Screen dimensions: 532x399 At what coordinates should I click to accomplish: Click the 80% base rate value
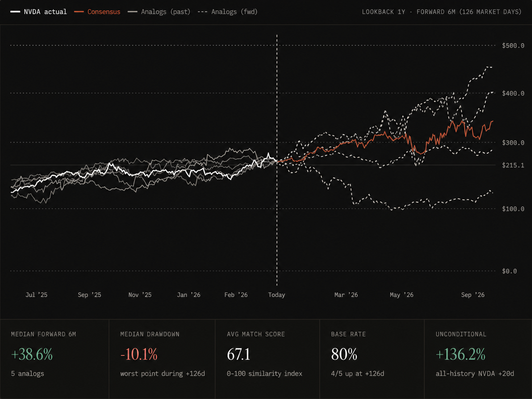[344, 355]
